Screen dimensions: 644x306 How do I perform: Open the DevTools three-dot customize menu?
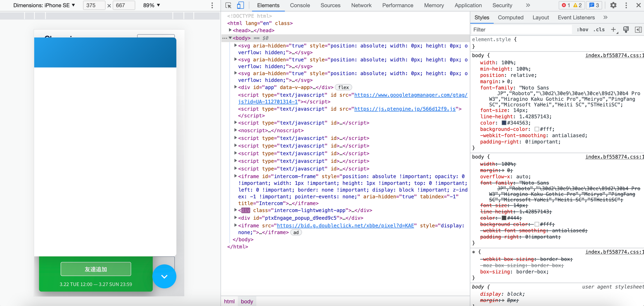click(626, 5)
